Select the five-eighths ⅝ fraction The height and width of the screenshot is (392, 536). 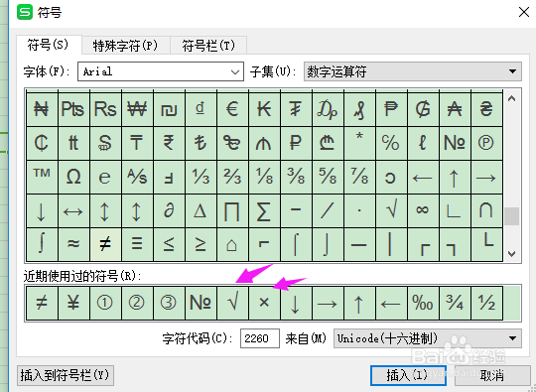[x=328, y=177]
